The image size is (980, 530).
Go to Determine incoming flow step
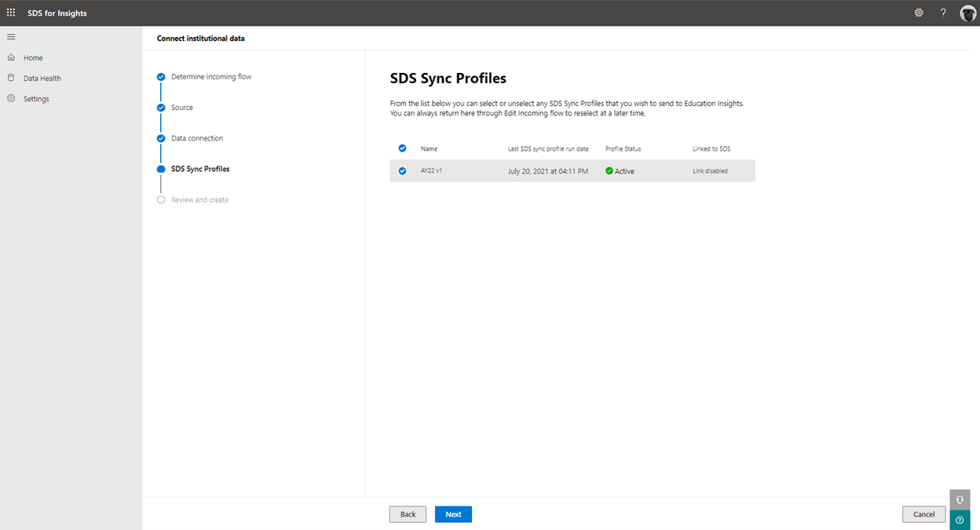click(211, 77)
